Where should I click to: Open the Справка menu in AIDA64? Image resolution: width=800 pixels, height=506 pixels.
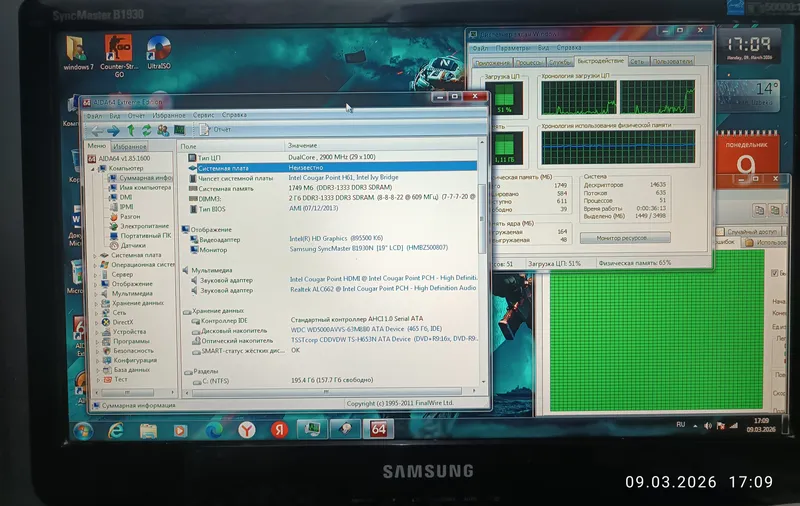pyautogui.click(x=234, y=115)
